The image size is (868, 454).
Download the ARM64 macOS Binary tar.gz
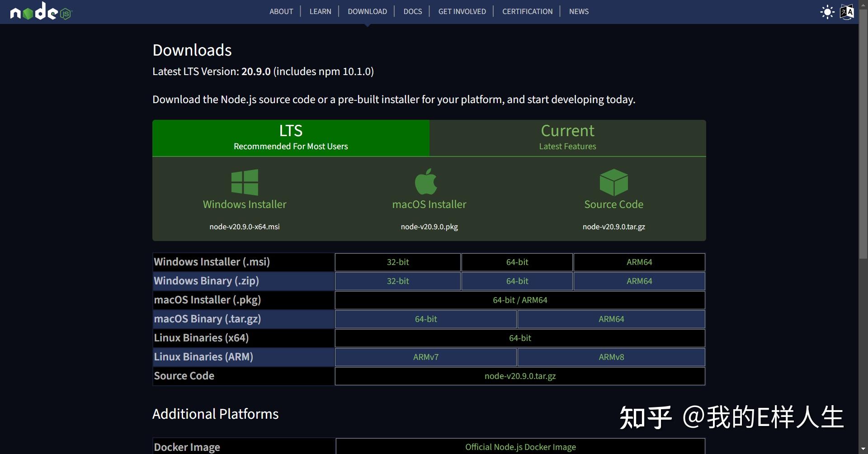click(611, 319)
